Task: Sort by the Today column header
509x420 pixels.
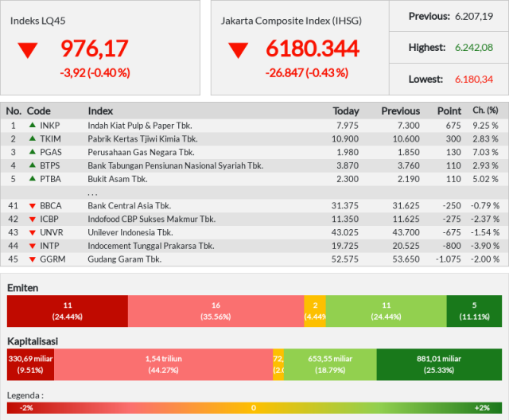Action: 346,111
